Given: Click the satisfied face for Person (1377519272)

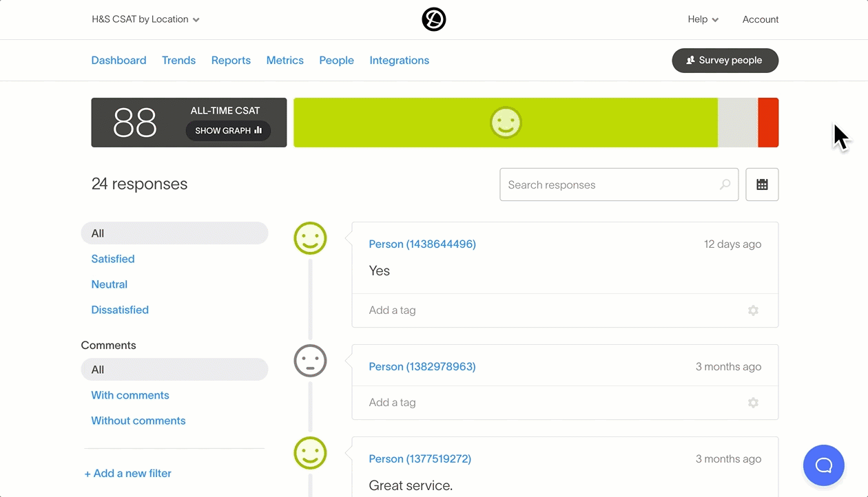Looking at the screenshot, I should tap(310, 453).
